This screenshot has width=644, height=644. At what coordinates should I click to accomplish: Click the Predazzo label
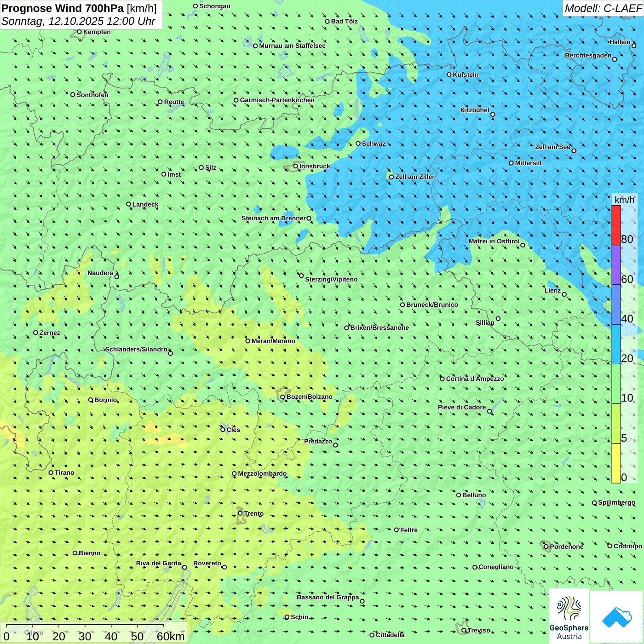(318, 441)
